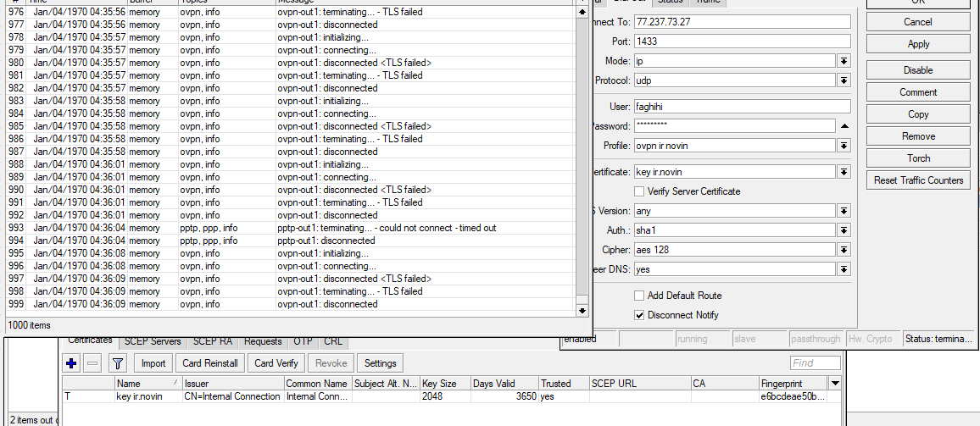The image size is (980, 426).
Task: Click the Cancel button
Action: [x=918, y=22]
